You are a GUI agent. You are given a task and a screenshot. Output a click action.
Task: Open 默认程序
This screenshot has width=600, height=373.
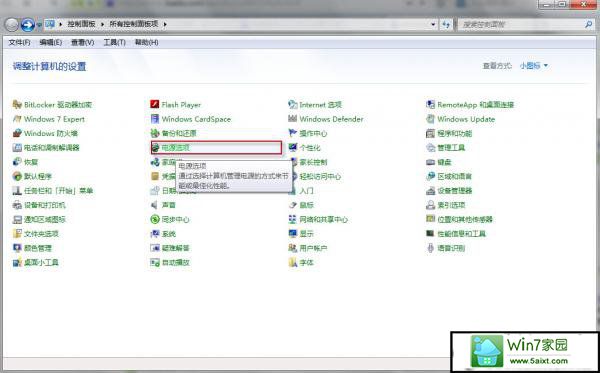32,176
